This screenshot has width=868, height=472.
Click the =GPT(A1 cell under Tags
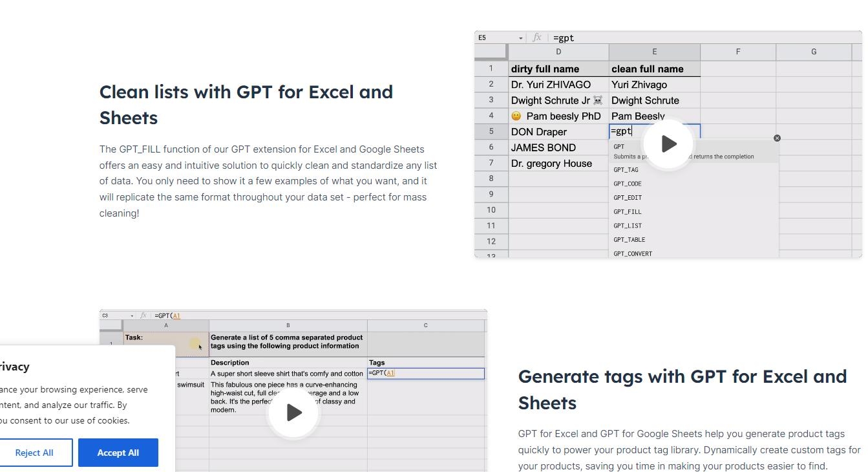[425, 373]
